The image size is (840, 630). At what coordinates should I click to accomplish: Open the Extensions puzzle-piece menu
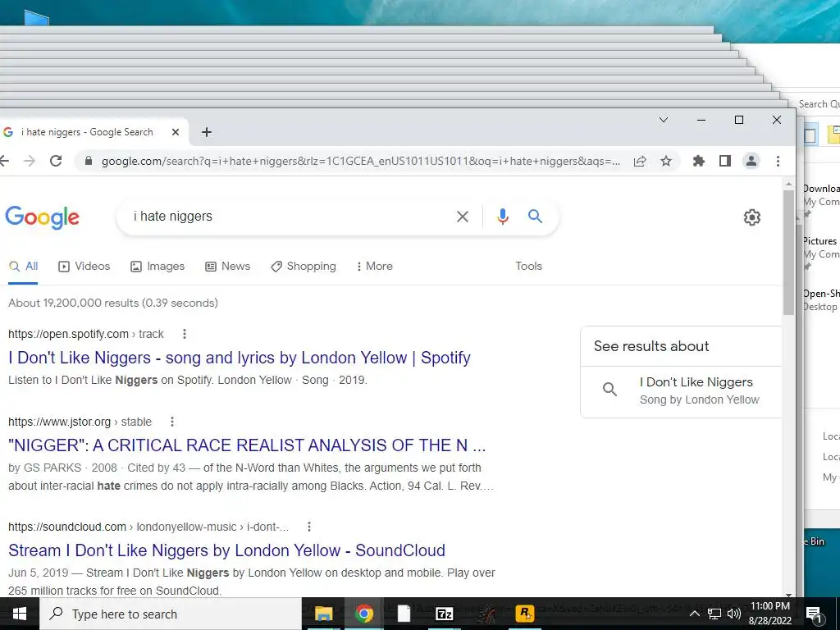pyautogui.click(x=699, y=161)
